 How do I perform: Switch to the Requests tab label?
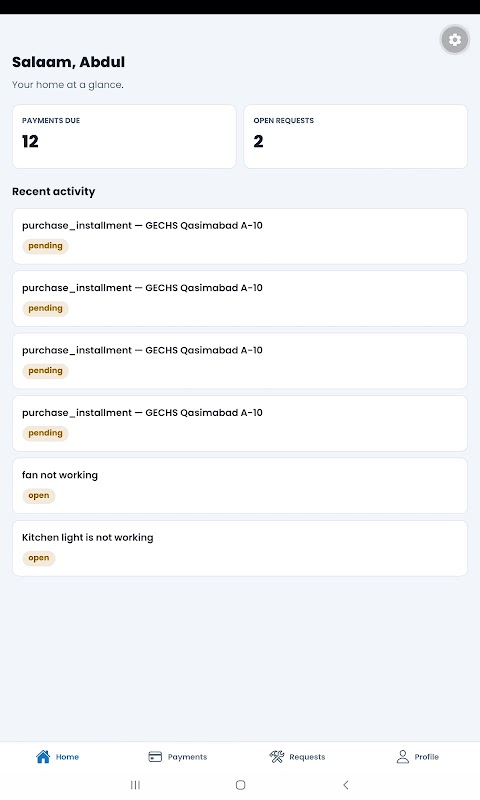[x=307, y=757]
